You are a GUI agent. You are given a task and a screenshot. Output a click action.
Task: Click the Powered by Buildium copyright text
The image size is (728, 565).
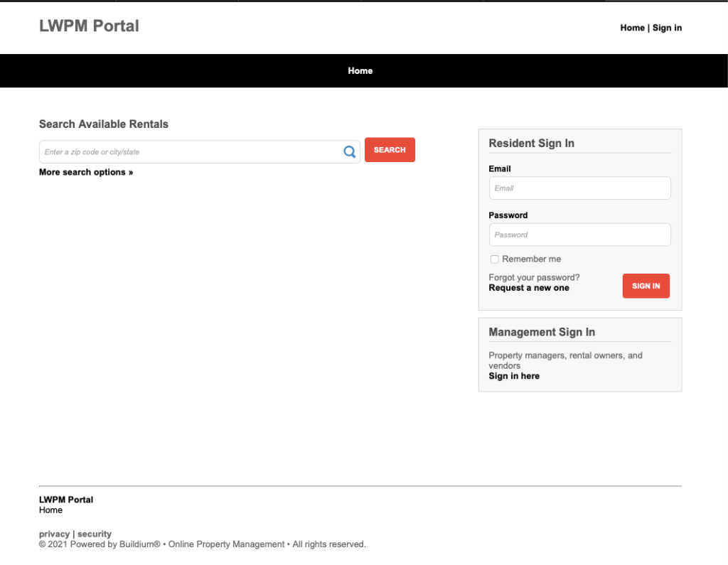click(x=203, y=544)
